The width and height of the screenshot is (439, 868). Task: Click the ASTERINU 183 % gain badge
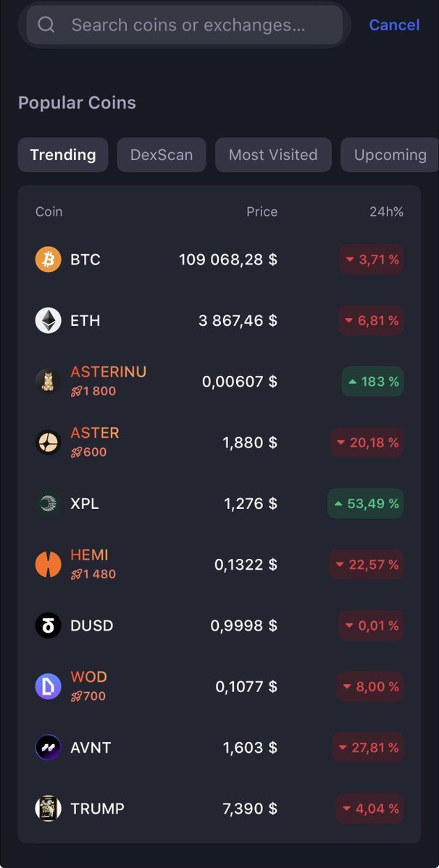click(372, 381)
